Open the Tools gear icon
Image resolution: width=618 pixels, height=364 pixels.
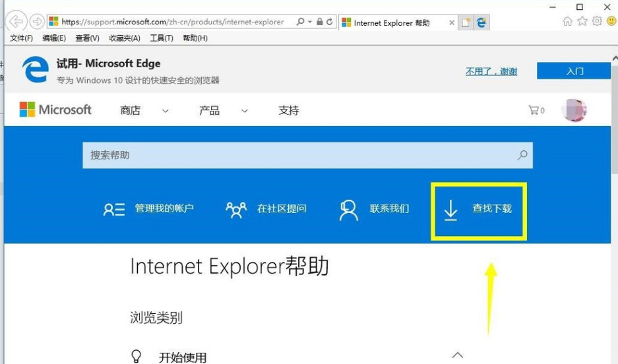pos(597,22)
